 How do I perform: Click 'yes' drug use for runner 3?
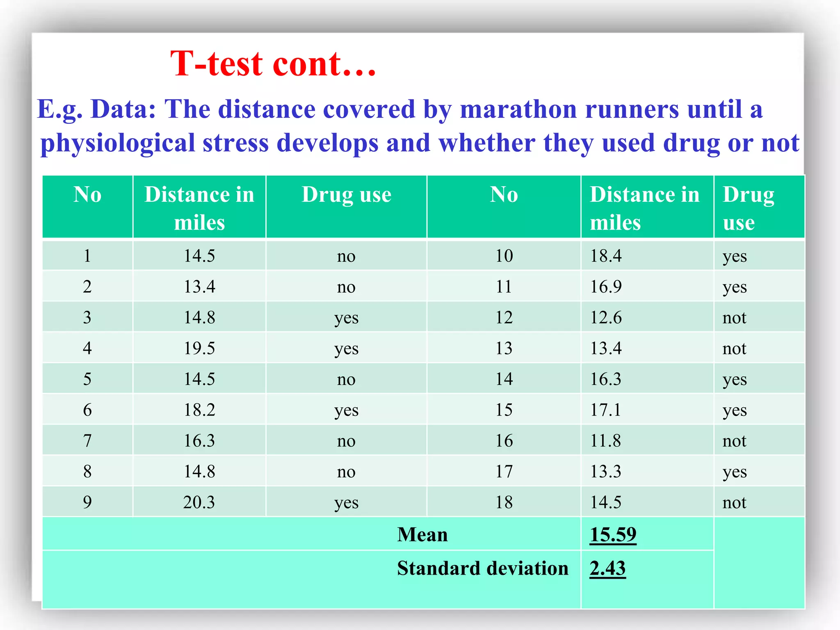pyautogui.click(x=346, y=319)
